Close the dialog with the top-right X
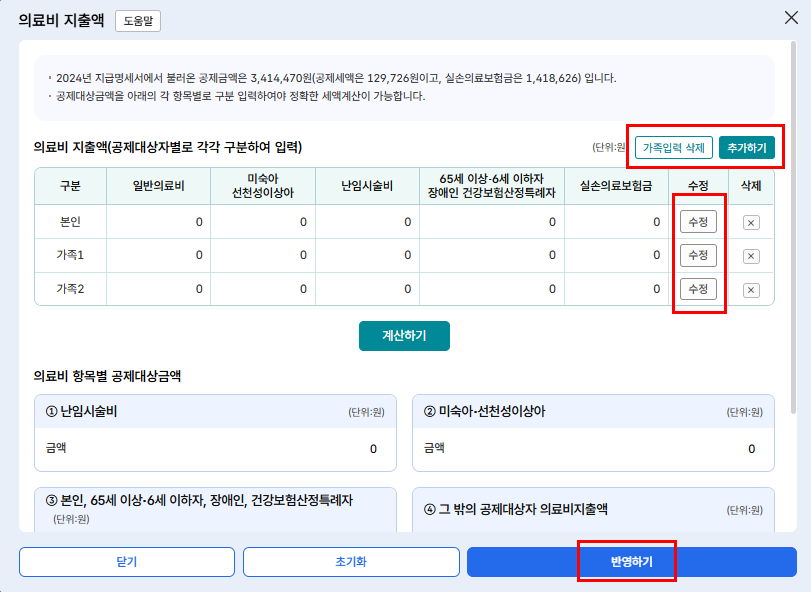811x592 pixels. [x=789, y=18]
